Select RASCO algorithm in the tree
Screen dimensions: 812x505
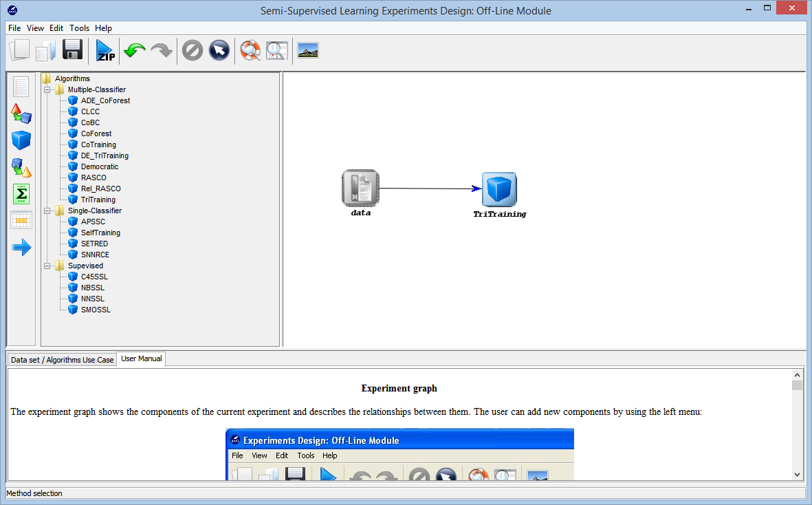click(x=94, y=178)
